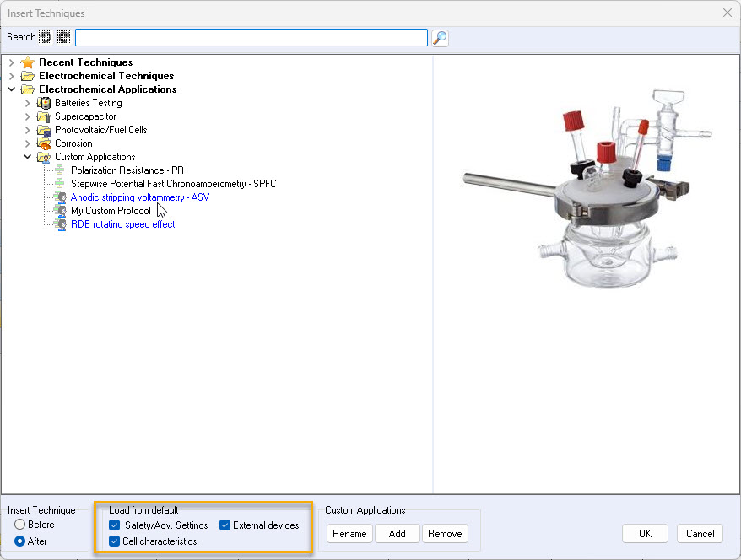
Task: Select Anodic stripping voltammetry - ASV
Action: tap(139, 197)
